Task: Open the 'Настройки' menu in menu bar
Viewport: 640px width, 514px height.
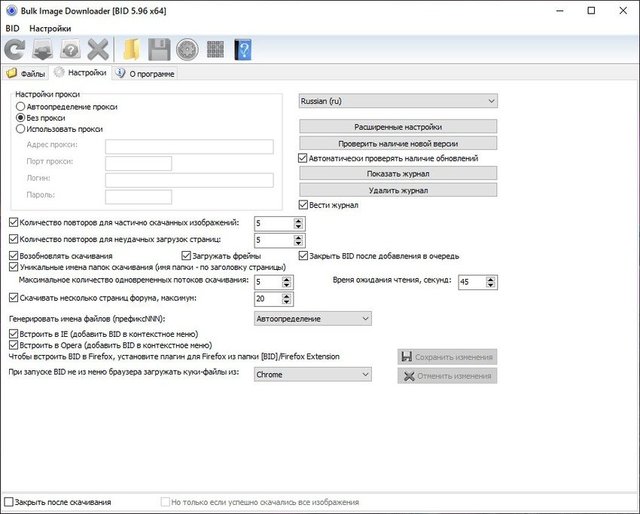Action: pos(50,29)
